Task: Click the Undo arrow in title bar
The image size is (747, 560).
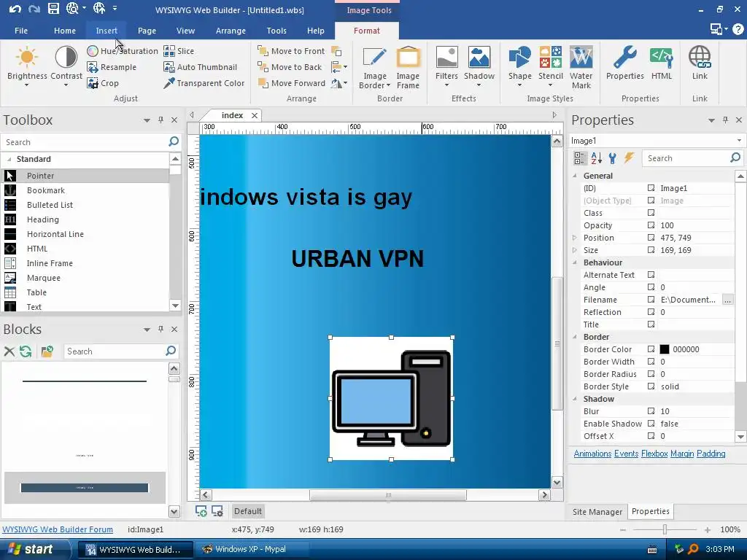Action: [x=15, y=9]
